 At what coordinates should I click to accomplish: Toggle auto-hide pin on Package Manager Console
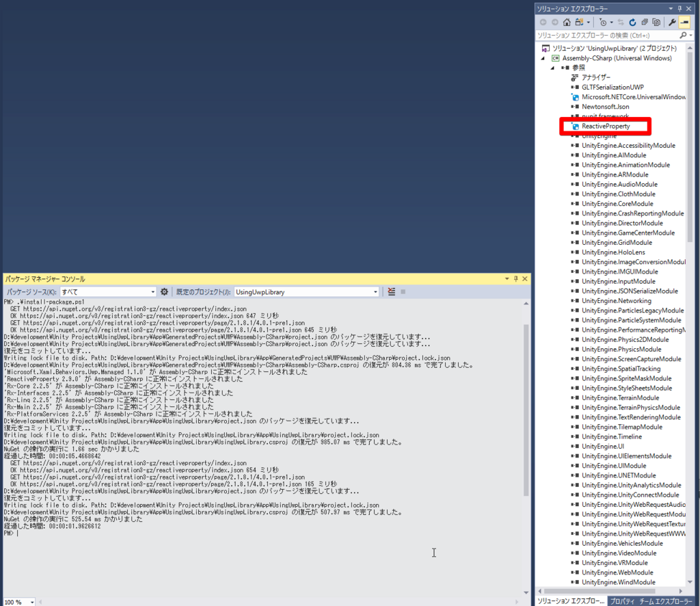pos(515,278)
